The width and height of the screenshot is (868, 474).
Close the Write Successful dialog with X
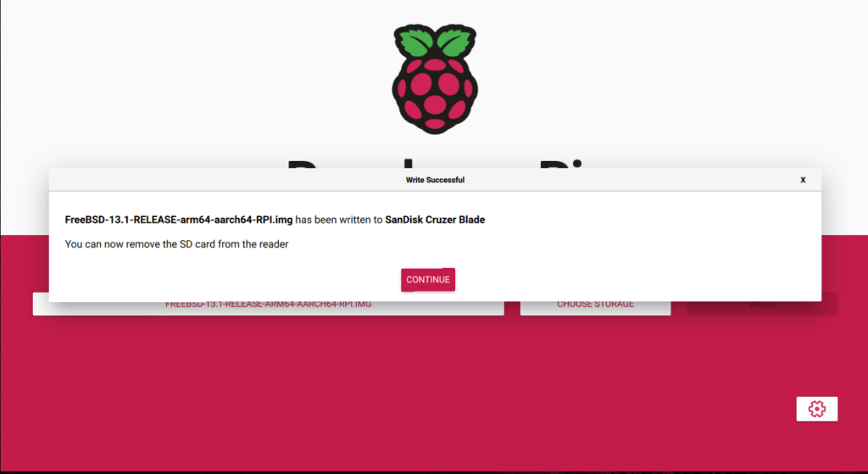coord(803,180)
